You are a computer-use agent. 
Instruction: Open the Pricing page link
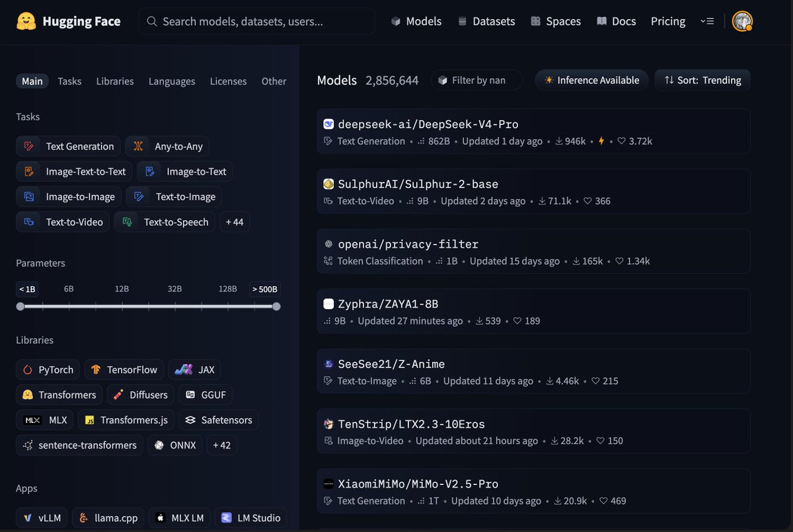click(x=668, y=21)
